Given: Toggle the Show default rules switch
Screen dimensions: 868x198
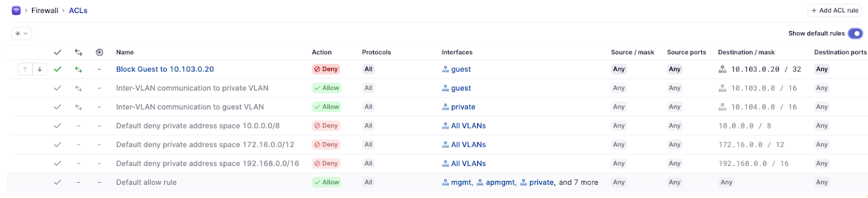Looking at the screenshot, I should pos(855,34).
